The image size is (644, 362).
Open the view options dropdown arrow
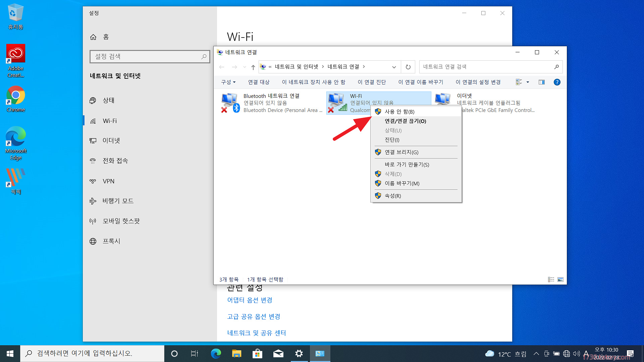click(x=528, y=82)
